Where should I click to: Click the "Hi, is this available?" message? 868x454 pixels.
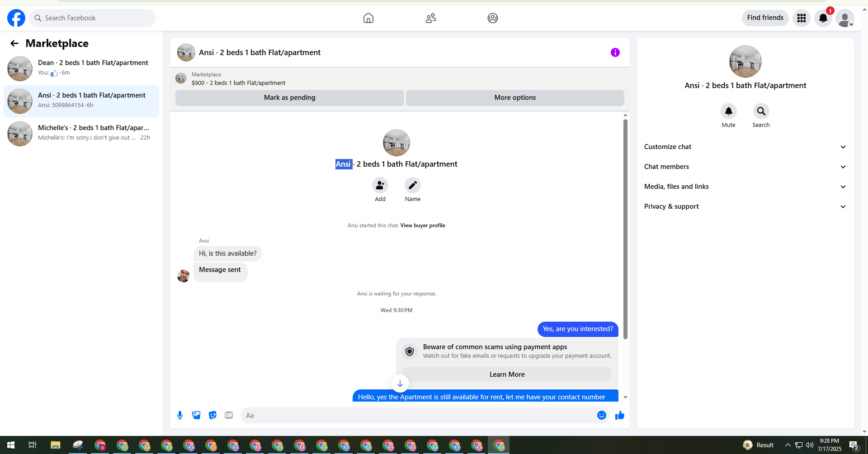click(228, 253)
